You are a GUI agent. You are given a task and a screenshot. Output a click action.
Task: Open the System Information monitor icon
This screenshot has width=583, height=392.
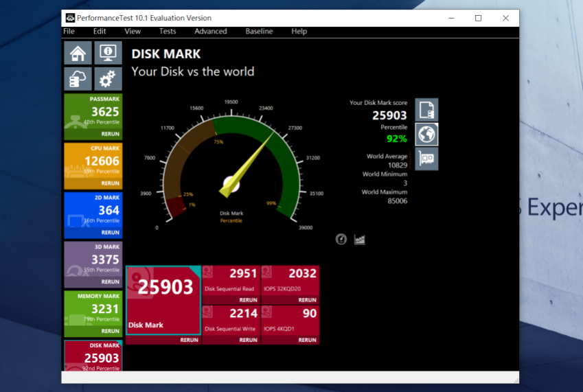tap(108, 53)
